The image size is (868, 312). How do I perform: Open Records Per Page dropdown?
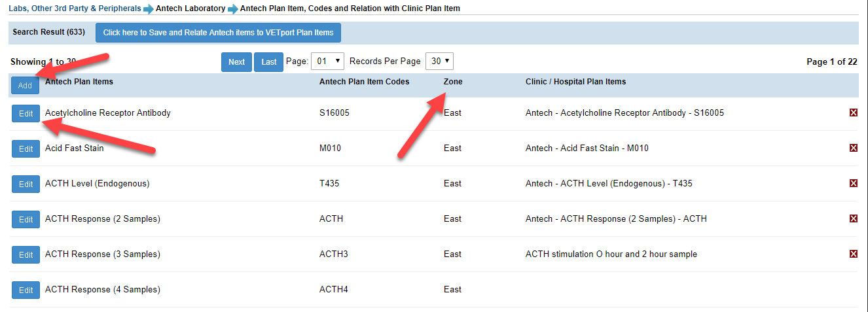pyautogui.click(x=439, y=61)
